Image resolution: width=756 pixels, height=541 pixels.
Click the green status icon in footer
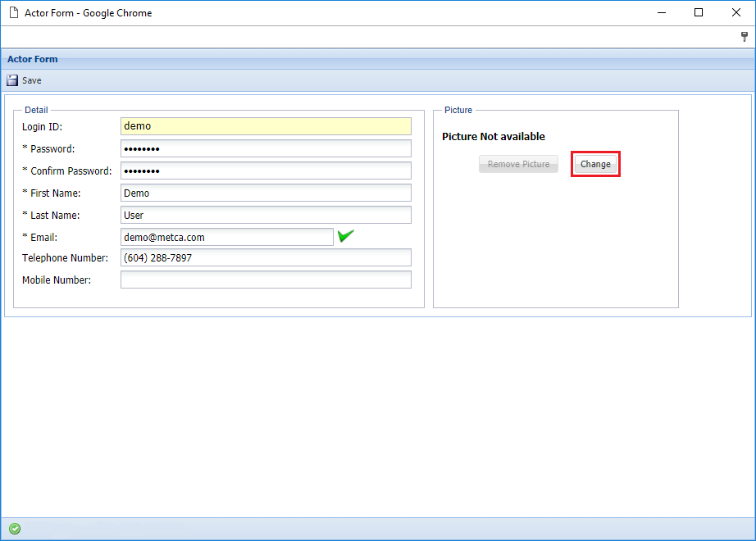pyautogui.click(x=15, y=529)
